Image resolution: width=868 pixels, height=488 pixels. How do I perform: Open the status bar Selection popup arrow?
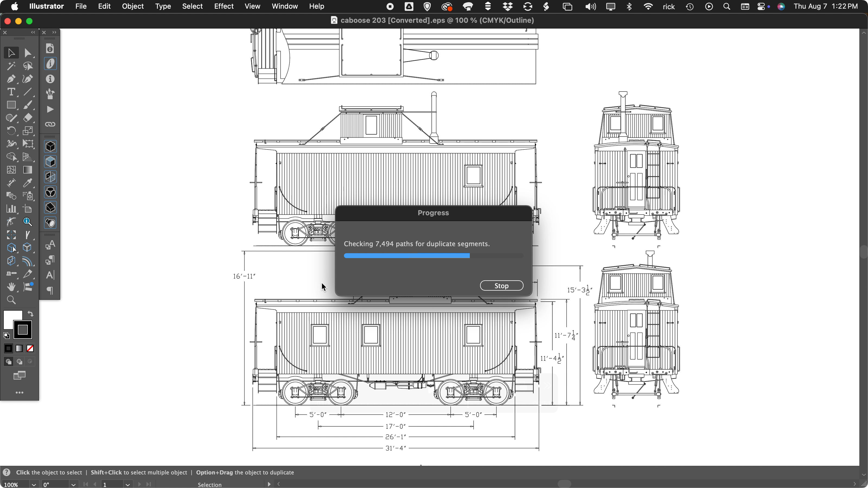pyautogui.click(x=269, y=484)
